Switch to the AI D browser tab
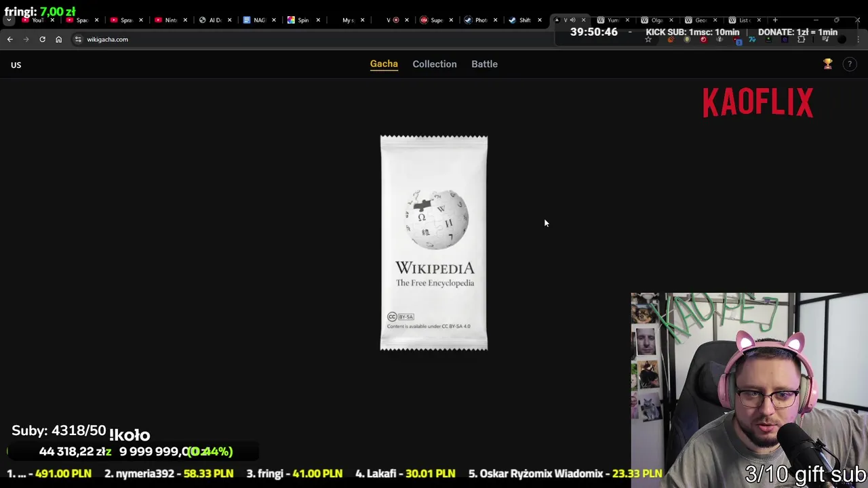This screenshot has width=868, height=488. tap(214, 20)
